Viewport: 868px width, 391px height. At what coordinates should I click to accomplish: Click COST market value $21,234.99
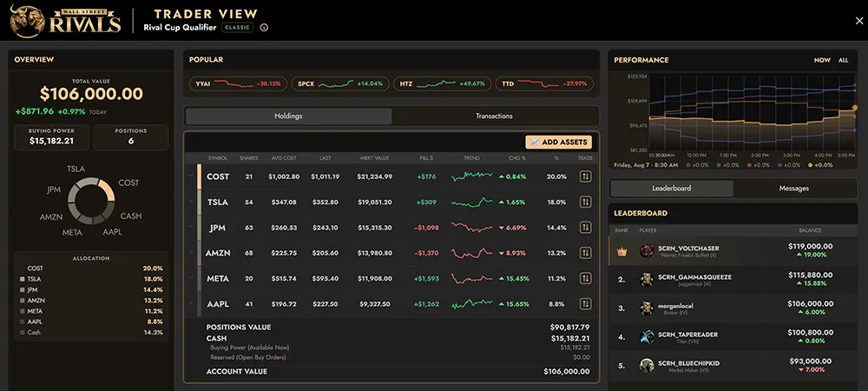375,176
